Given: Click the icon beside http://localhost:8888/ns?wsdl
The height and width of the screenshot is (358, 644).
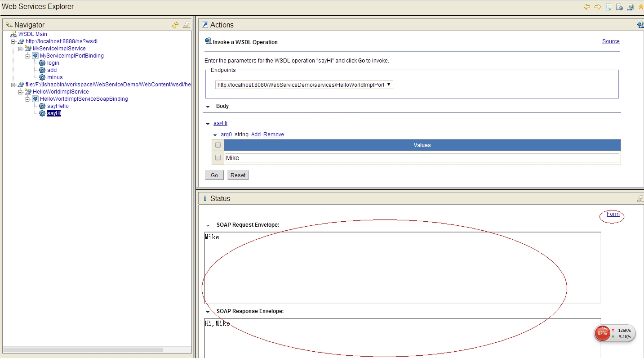Looking at the screenshot, I should coord(21,41).
